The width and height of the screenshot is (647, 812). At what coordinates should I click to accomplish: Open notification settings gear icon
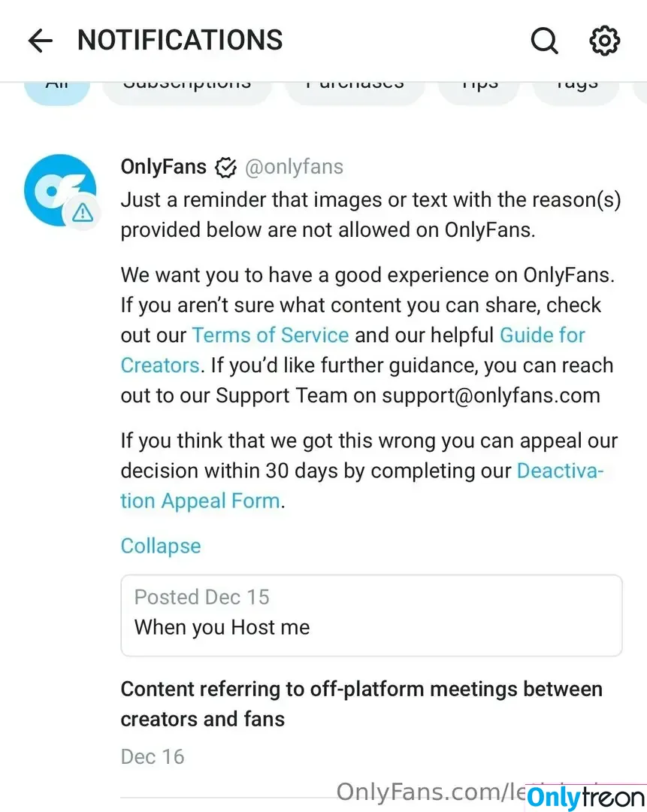coord(605,41)
